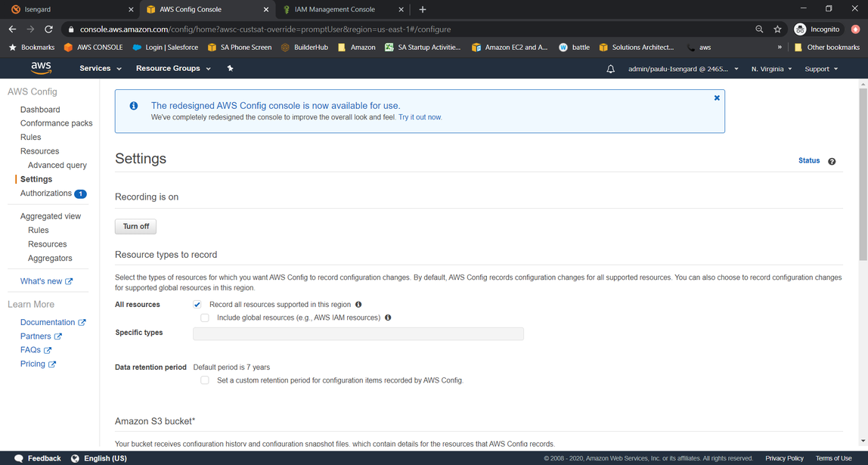The width and height of the screenshot is (868, 465).
Task: Show more bookmarks with the chevron
Action: point(780,47)
